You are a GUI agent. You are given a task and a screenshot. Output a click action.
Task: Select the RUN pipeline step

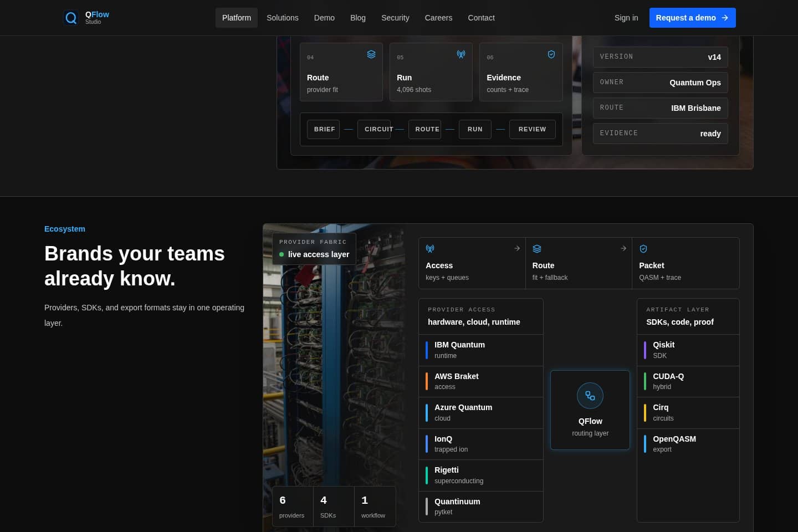coord(475,129)
